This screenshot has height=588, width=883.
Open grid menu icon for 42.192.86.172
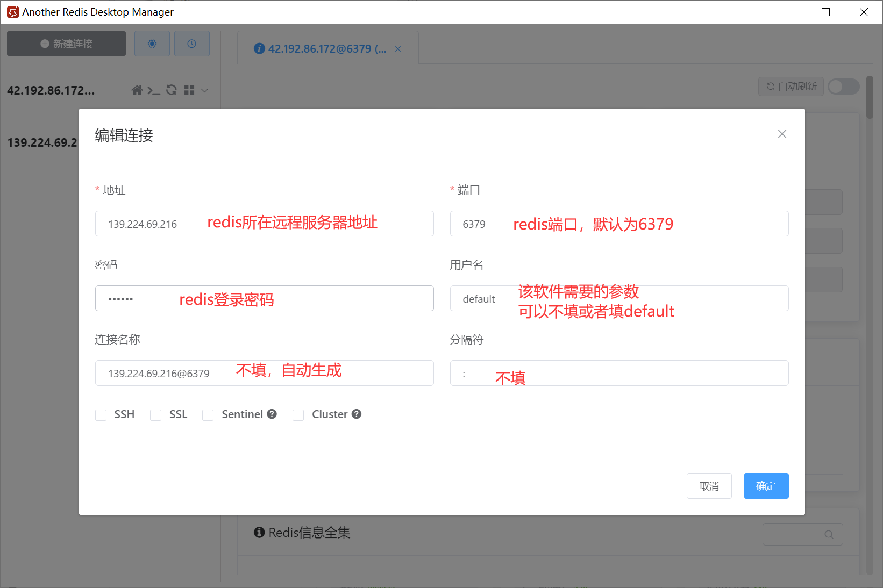[x=189, y=90]
